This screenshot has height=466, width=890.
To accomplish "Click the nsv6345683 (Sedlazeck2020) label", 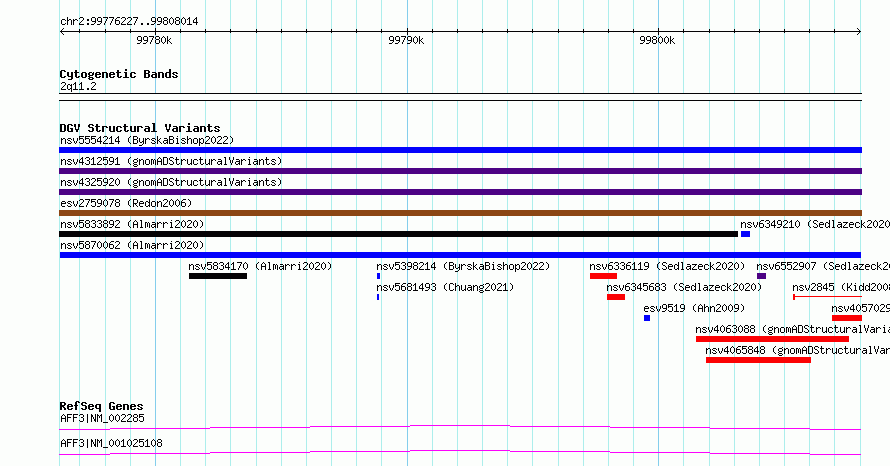I will [x=684, y=287].
